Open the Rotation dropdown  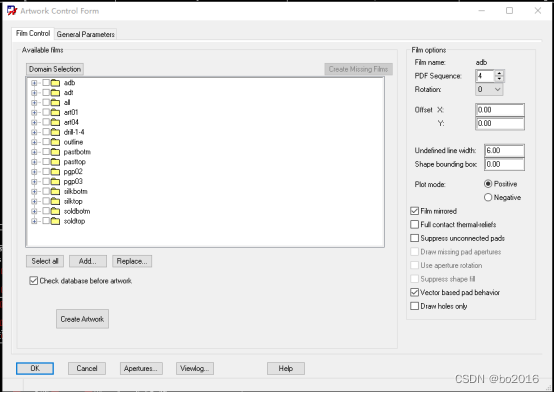coord(497,89)
